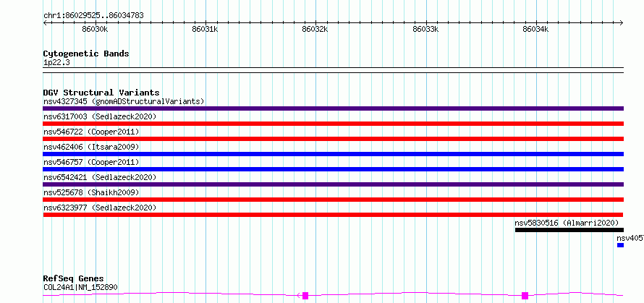Click the label nsv6317003 (Sedlazeck2020)

pyautogui.click(x=100, y=116)
